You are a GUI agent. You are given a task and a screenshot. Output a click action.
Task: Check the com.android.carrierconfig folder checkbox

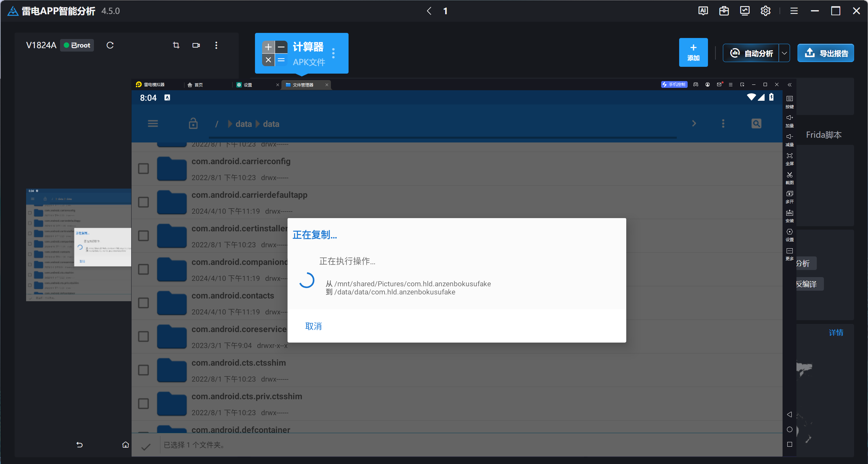coord(143,169)
